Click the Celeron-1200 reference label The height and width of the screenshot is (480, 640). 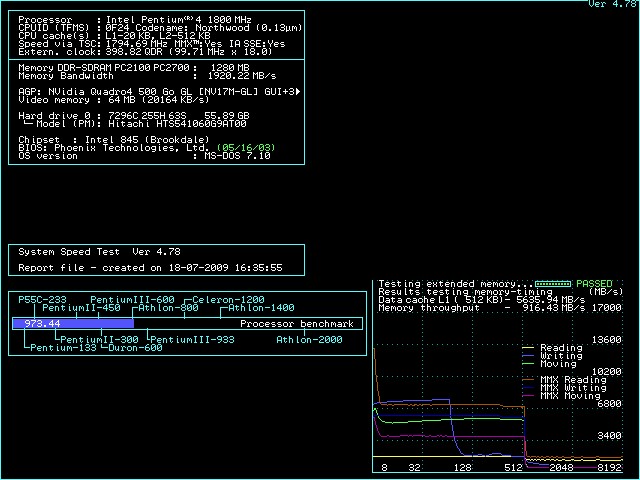[x=228, y=300]
